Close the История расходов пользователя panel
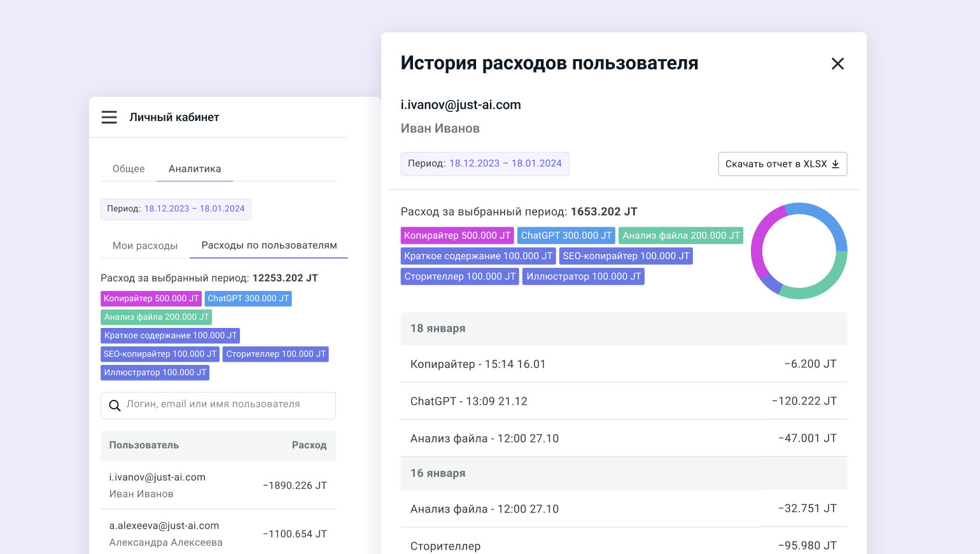Image resolution: width=980 pixels, height=554 pixels. coord(837,64)
